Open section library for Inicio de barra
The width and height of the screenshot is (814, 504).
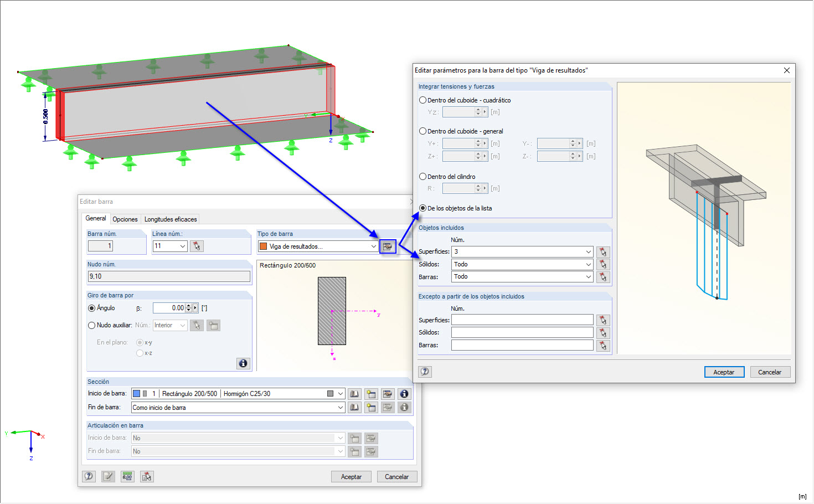[x=354, y=394]
